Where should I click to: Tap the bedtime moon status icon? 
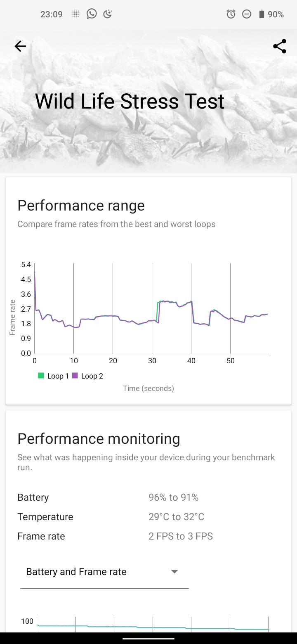point(108,14)
